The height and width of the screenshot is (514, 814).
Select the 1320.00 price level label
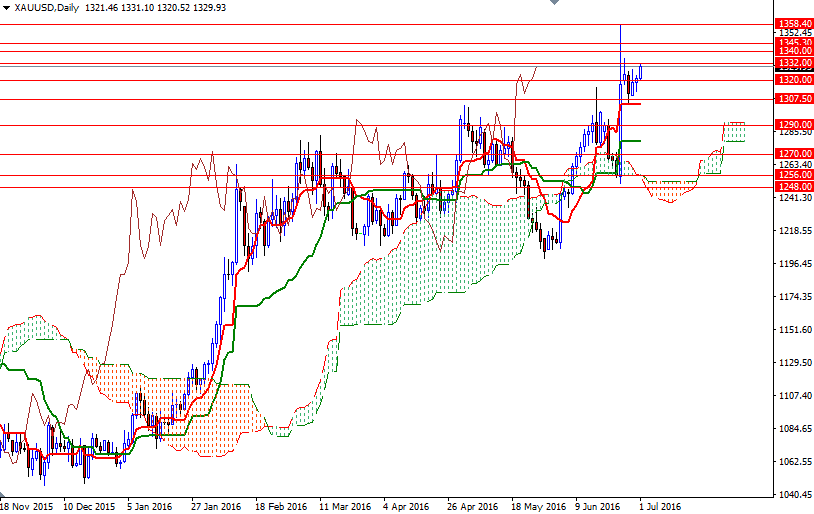(x=793, y=80)
